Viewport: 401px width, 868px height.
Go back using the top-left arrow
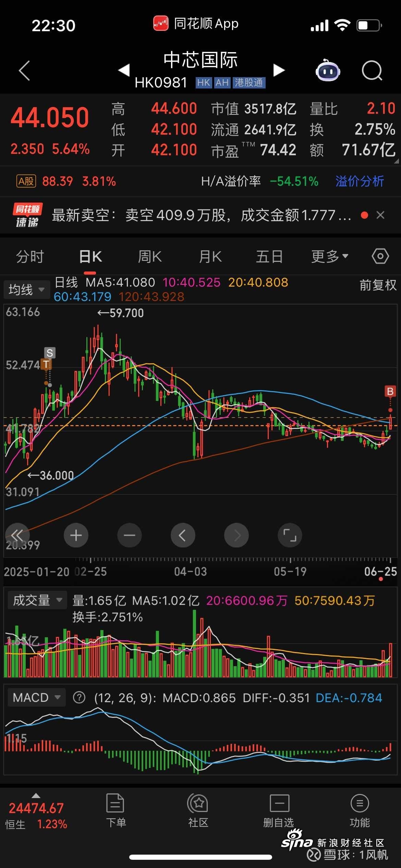coord(24,71)
